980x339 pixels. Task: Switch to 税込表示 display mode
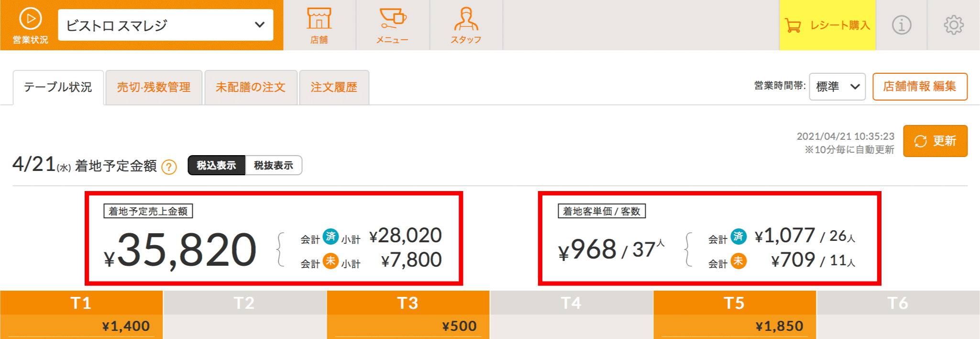216,165
